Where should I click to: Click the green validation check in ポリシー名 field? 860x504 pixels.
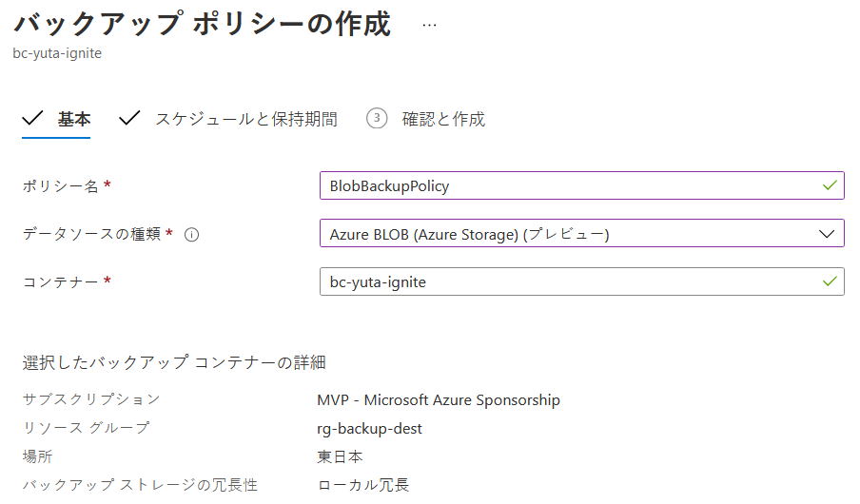click(830, 185)
